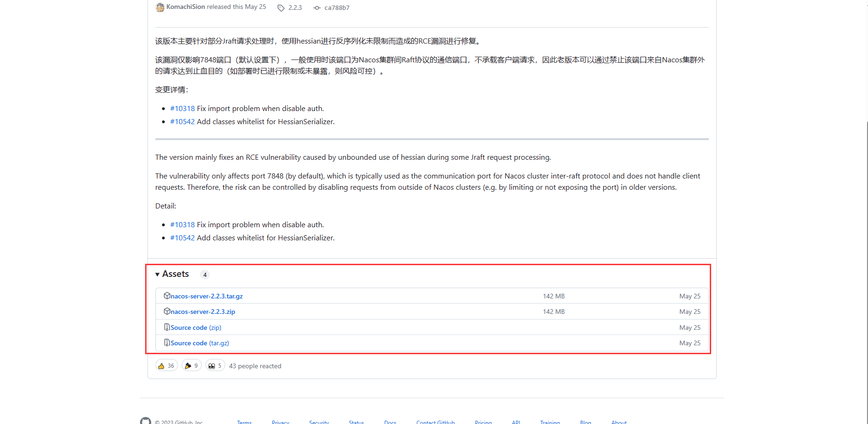Toggle thumbs up reaction with 36
This screenshot has width=868, height=424.
click(x=167, y=365)
